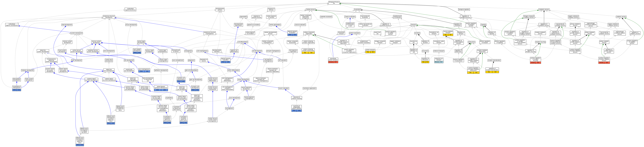The width and height of the screenshot is (644, 147).
Task: Select the "generation of neurons" node
Action: (204, 60)
